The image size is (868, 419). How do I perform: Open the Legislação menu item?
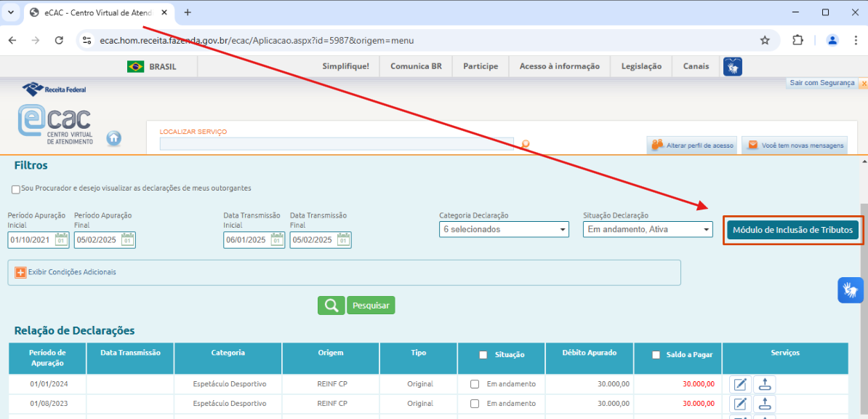point(642,66)
